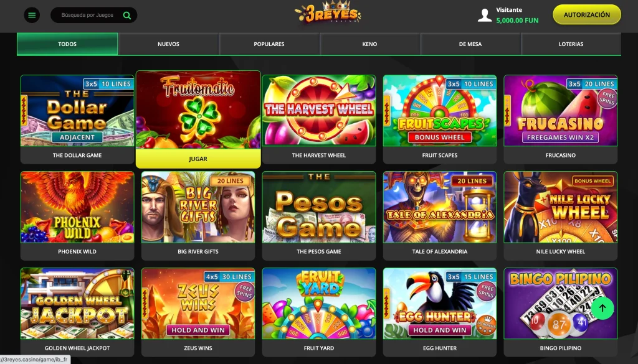This screenshot has width=638, height=364.
Task: Click the AUTORIZACIÓN button
Action: coord(586,15)
